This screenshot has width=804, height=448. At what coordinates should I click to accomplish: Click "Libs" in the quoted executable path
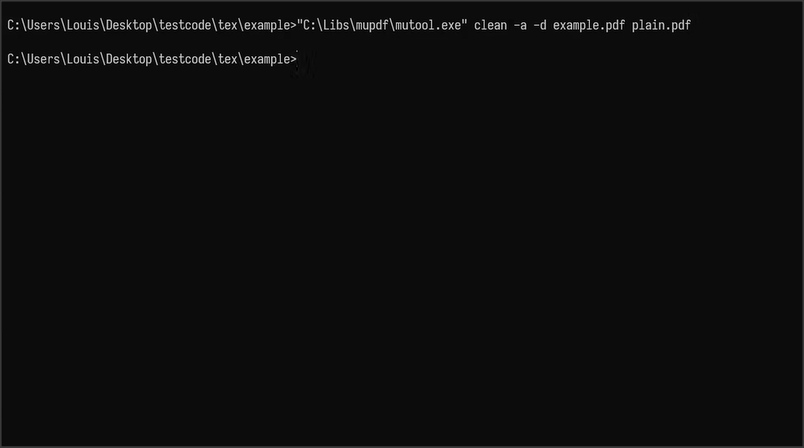coord(336,25)
